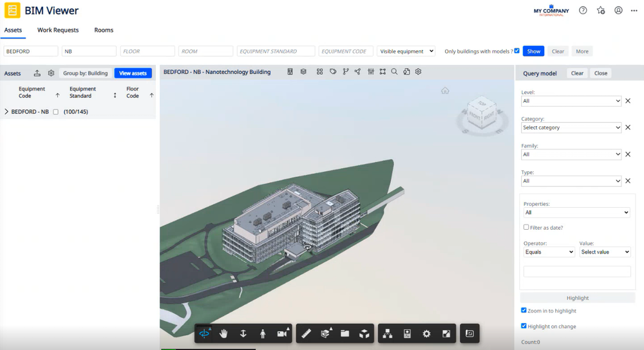Open the Document browser folder icon

coord(345,333)
